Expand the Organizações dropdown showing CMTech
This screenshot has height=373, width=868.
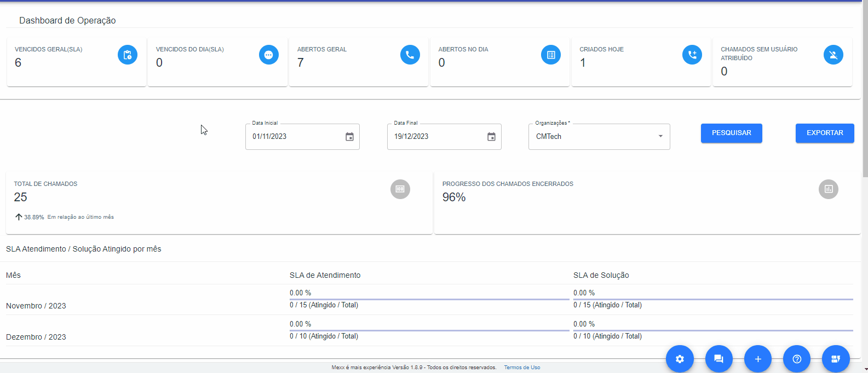(599, 137)
